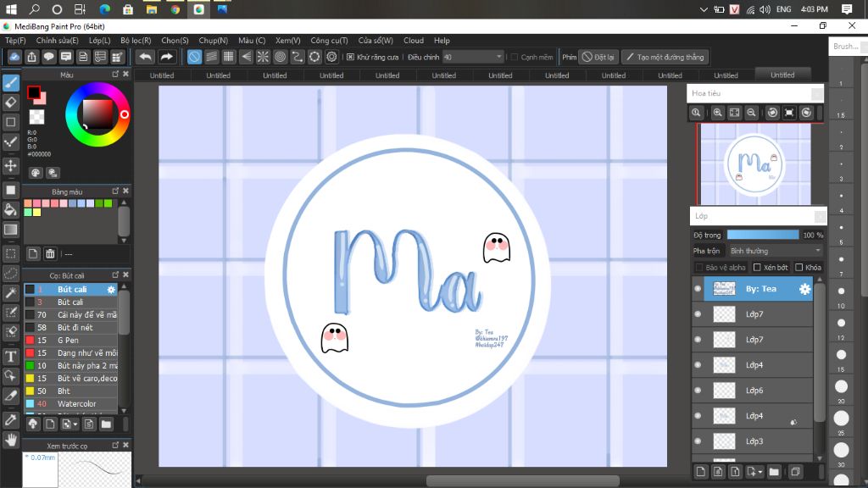The image size is (868, 488).
Task: Select the Eraser tool
Action: tap(10, 103)
